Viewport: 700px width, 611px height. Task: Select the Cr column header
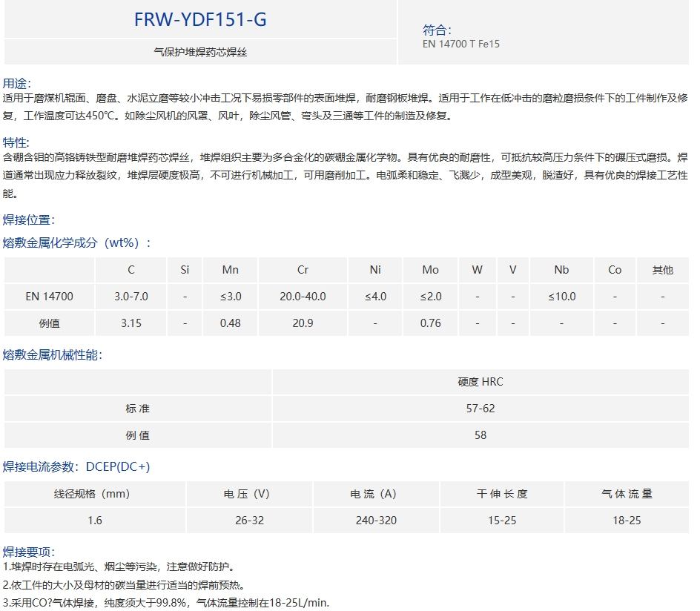[x=303, y=270]
